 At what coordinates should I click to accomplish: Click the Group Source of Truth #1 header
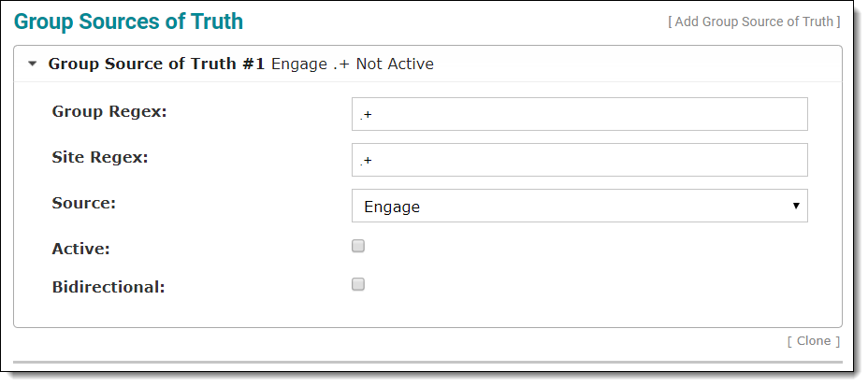[x=156, y=64]
